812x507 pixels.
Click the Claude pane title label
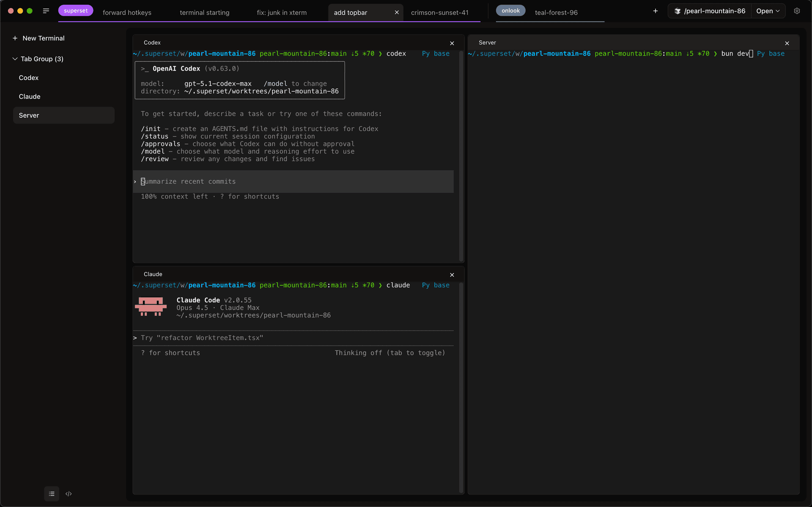coord(153,274)
